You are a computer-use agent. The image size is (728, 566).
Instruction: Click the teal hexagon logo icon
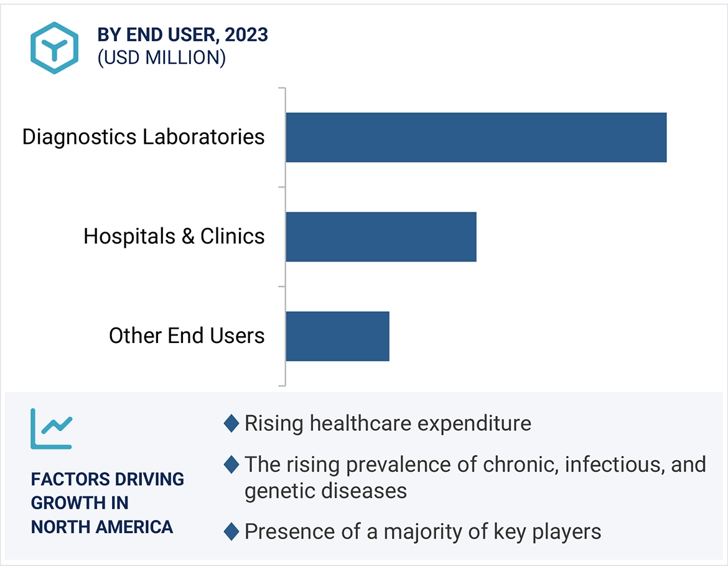[x=54, y=48]
